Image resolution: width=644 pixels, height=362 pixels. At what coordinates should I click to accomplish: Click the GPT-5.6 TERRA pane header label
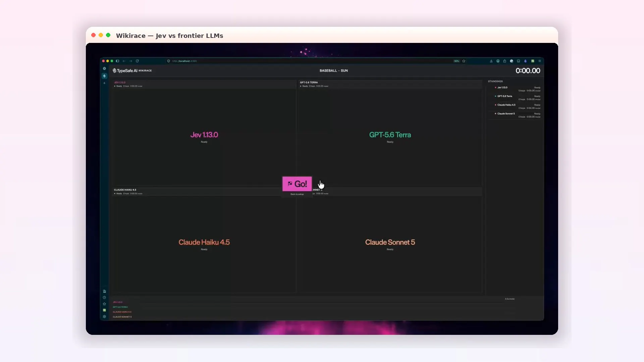pos(309,82)
